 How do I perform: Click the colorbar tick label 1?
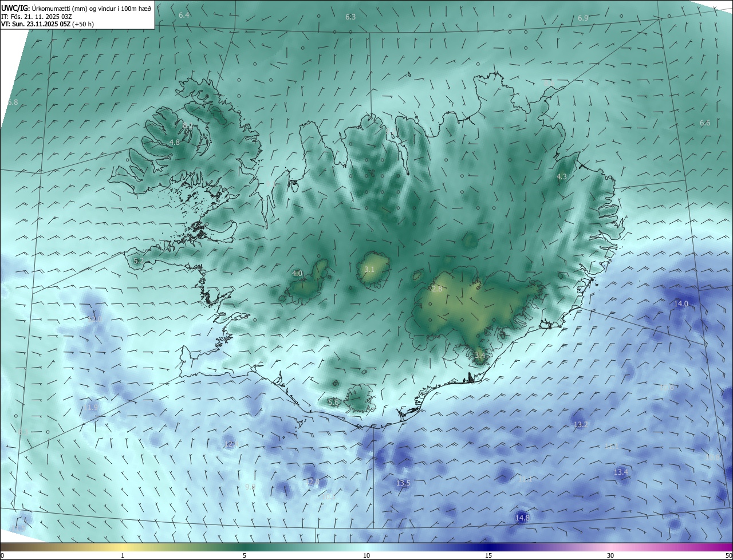[x=123, y=555]
